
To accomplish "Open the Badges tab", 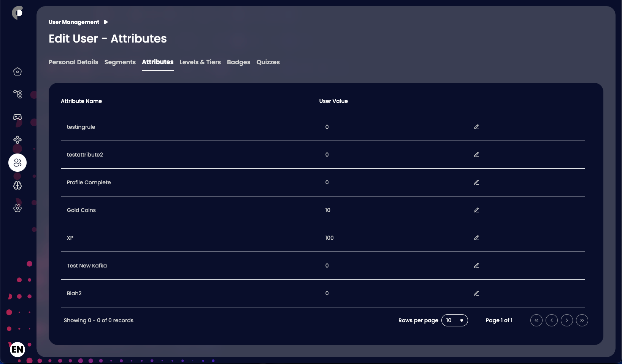I will [238, 62].
